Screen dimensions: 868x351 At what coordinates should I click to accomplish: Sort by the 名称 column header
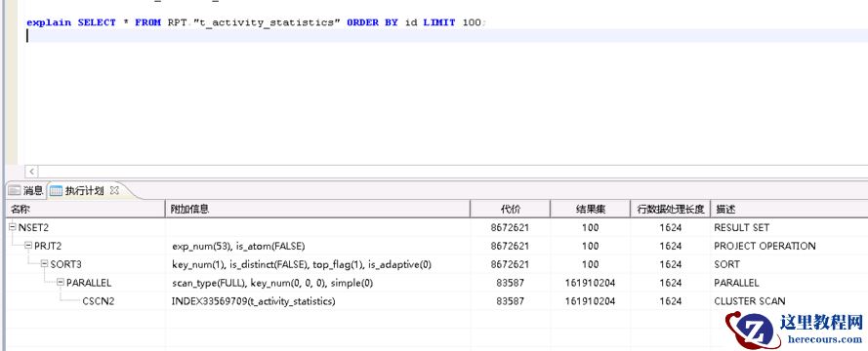point(85,209)
